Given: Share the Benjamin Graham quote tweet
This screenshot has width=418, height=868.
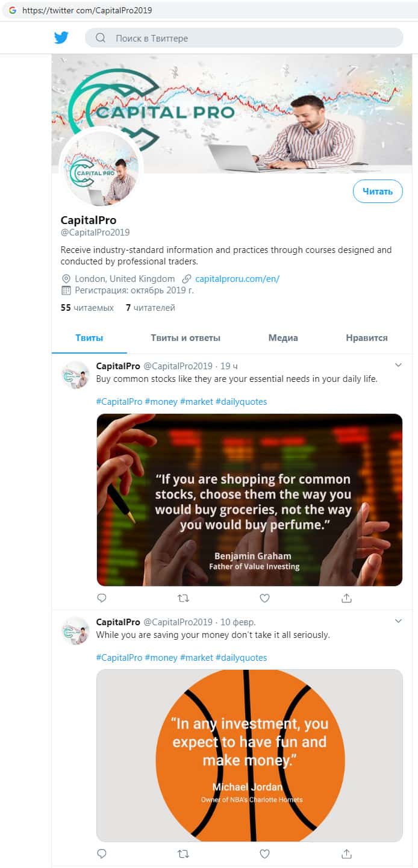Looking at the screenshot, I should (x=346, y=598).
